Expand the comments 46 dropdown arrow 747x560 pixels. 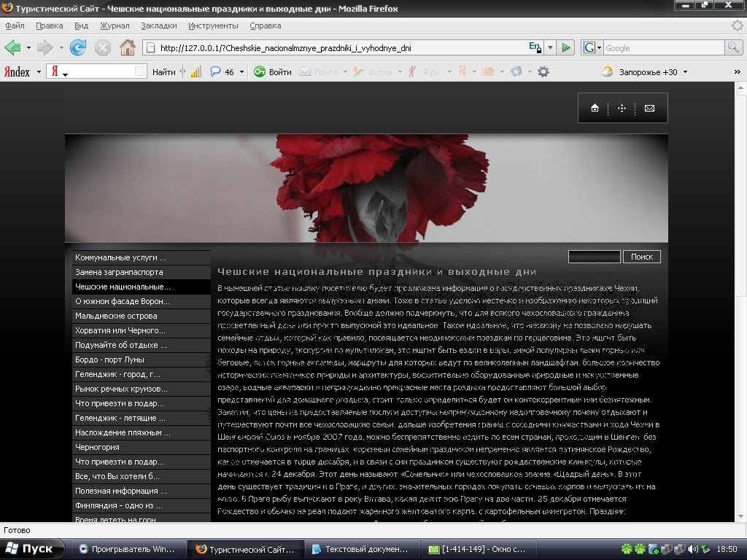tap(241, 72)
